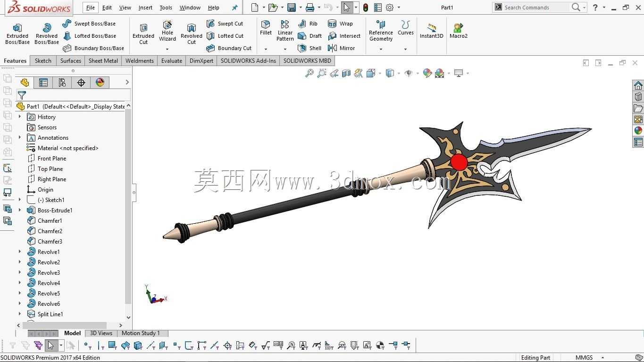Viewport: 644px width, 362px height.
Task: Click the feature tree filter icon
Action: [x=22, y=95]
